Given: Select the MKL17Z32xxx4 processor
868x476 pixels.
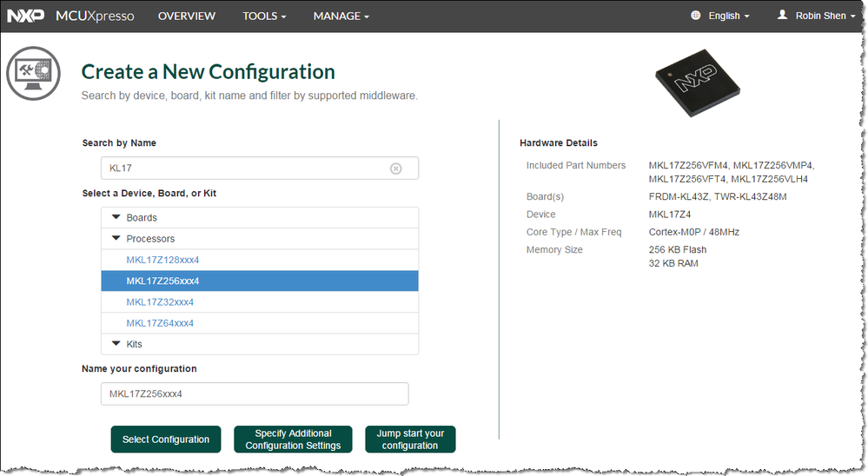Looking at the screenshot, I should click(x=159, y=301).
